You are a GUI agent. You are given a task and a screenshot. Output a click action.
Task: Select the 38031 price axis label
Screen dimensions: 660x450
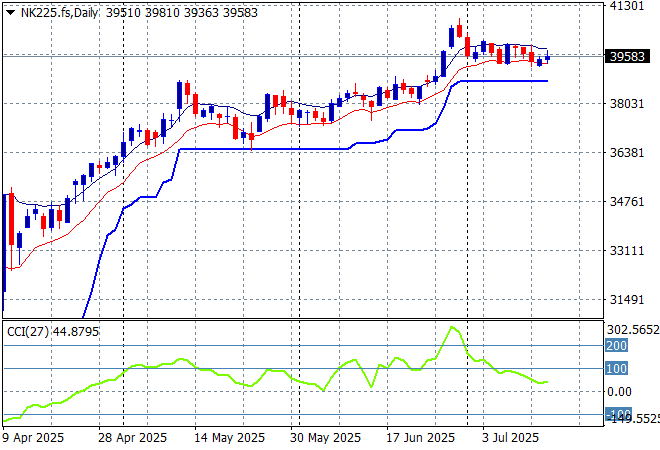[627, 104]
